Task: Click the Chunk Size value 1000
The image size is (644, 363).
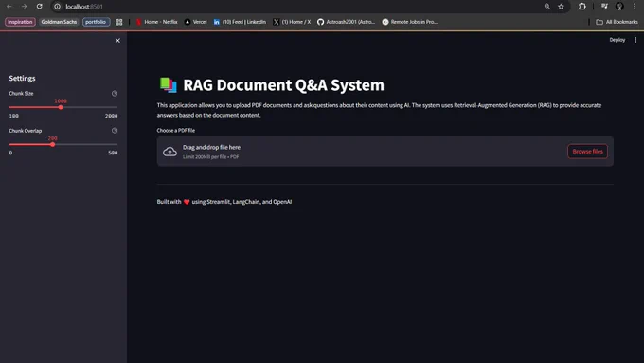Action: coord(61,100)
